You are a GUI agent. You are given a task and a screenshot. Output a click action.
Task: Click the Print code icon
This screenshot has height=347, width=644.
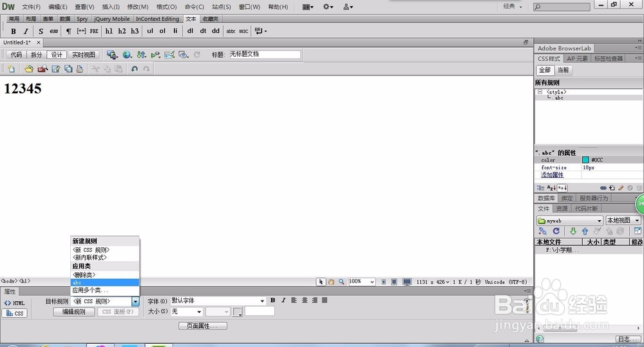(80, 69)
